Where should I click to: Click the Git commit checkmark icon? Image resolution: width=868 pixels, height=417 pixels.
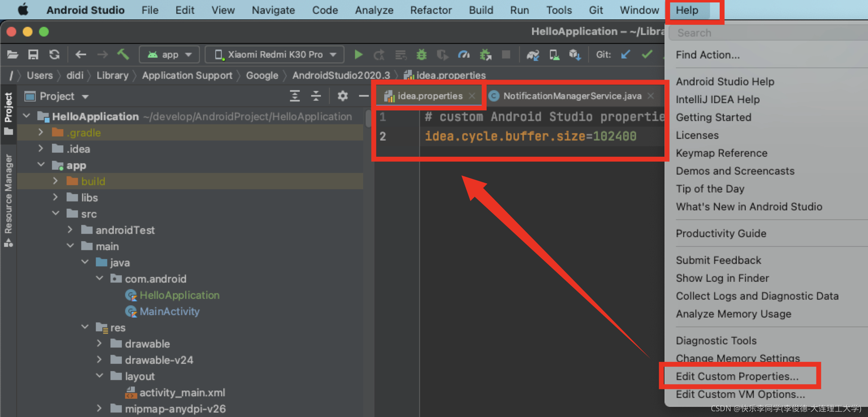(x=647, y=54)
